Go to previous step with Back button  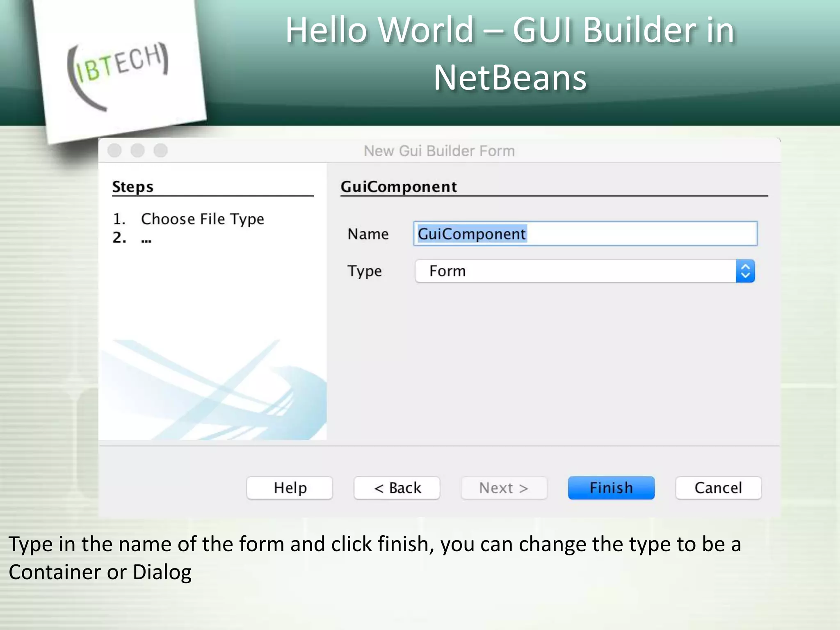(397, 488)
